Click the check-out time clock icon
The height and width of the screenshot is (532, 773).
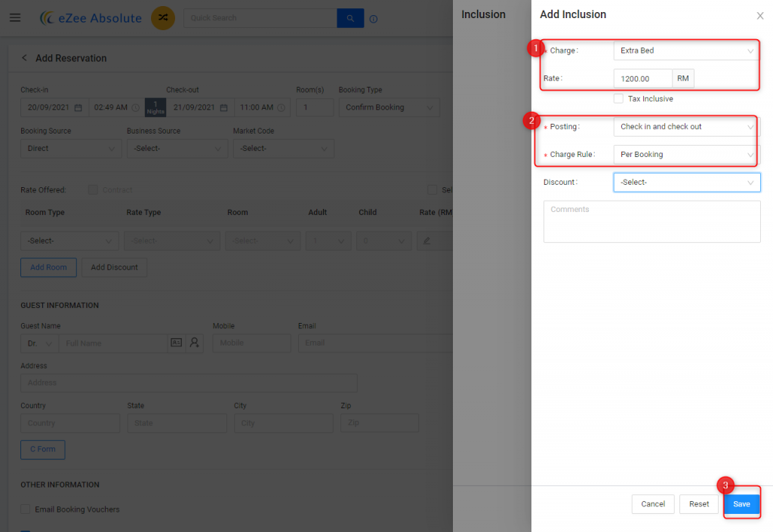[x=281, y=107]
